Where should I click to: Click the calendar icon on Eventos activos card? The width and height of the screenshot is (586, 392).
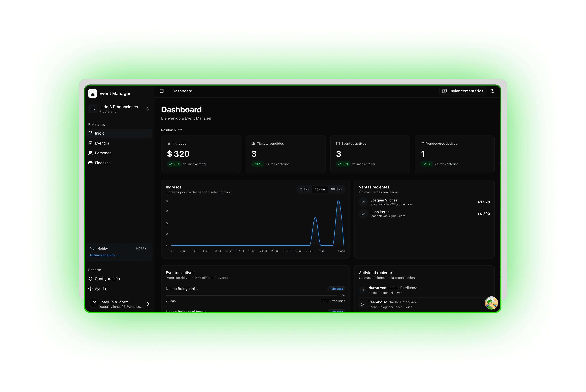click(338, 143)
